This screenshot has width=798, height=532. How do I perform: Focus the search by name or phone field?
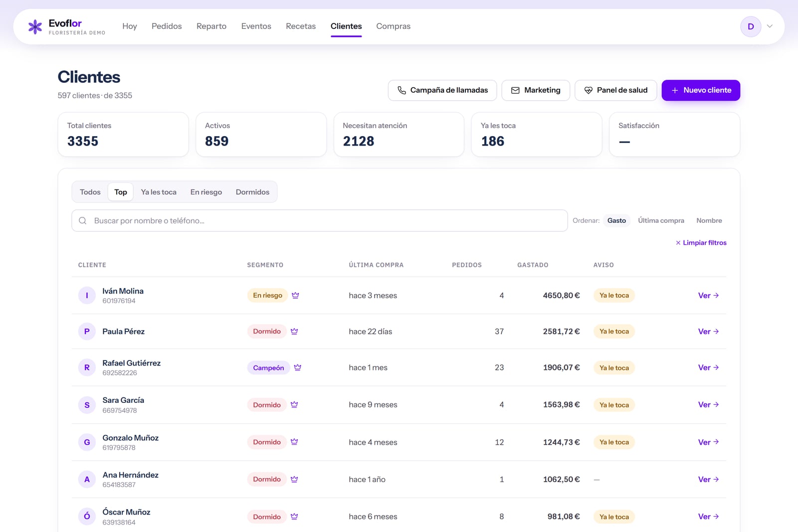coord(320,220)
